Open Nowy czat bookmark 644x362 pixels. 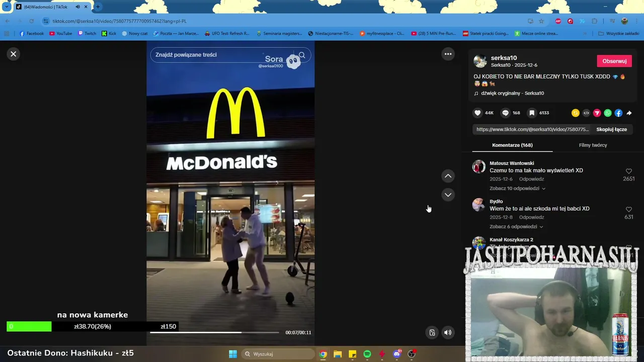135,34
